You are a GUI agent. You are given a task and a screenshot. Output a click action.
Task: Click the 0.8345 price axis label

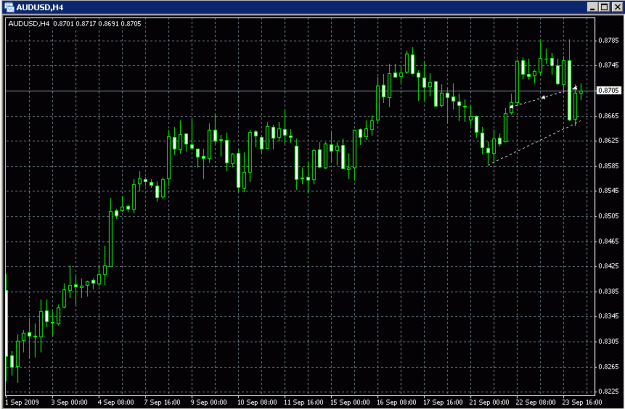(609, 316)
